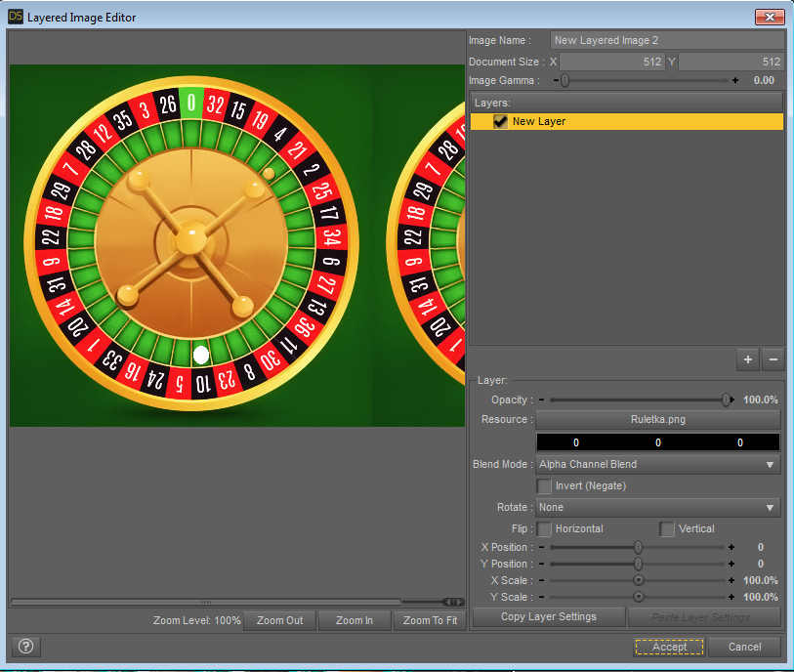This screenshot has height=672, width=794.
Task: Toggle New Layer visibility checkbox
Action: click(x=500, y=122)
